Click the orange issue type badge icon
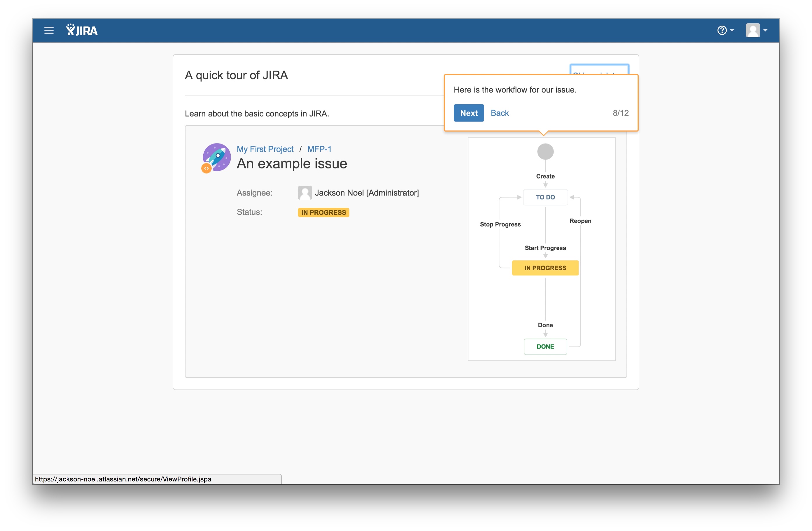 coord(206,168)
